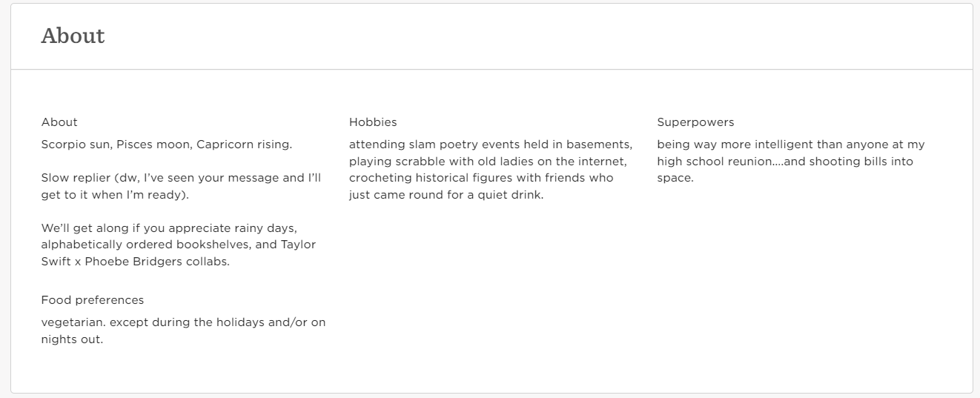Click the slam poetry events line

coord(491,145)
